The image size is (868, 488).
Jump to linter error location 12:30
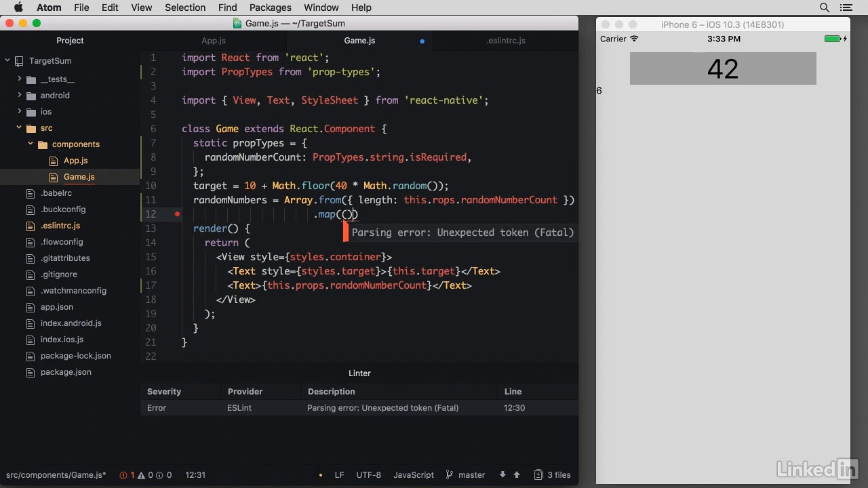[514, 408]
